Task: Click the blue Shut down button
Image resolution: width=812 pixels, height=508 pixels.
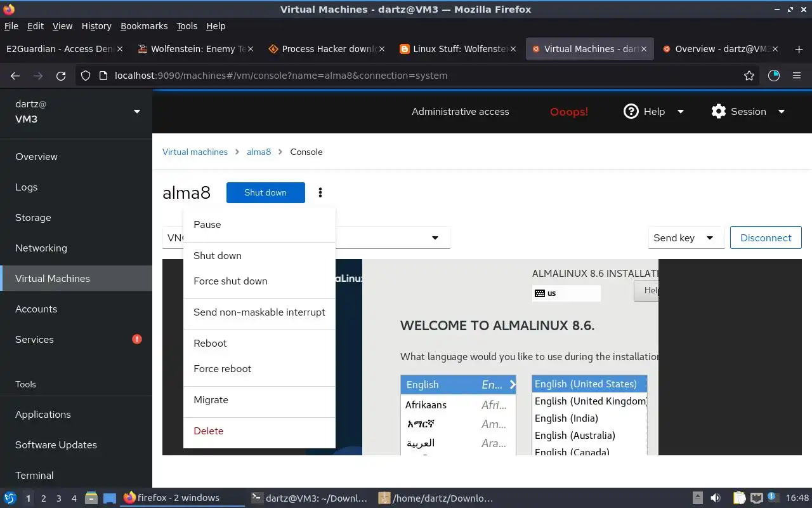Action: [266, 192]
